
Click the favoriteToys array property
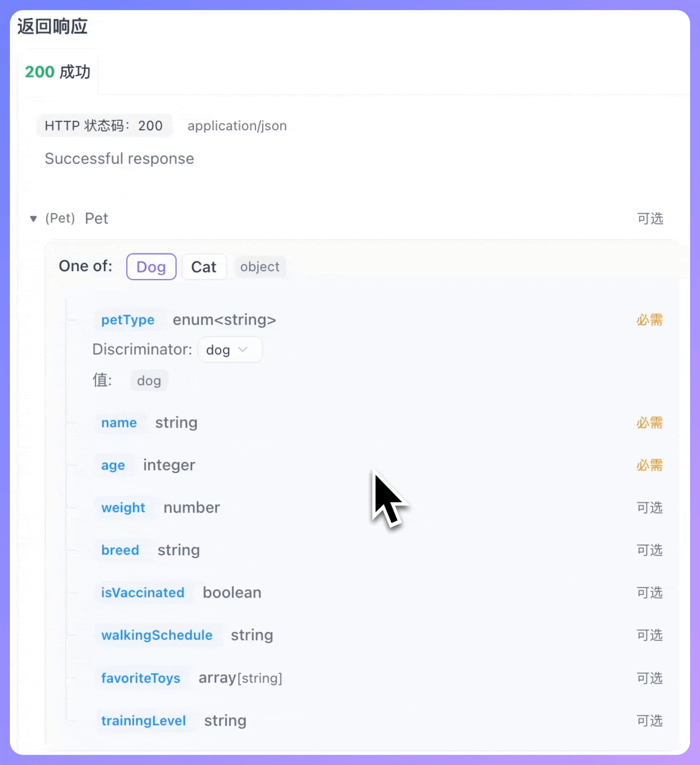coord(141,679)
